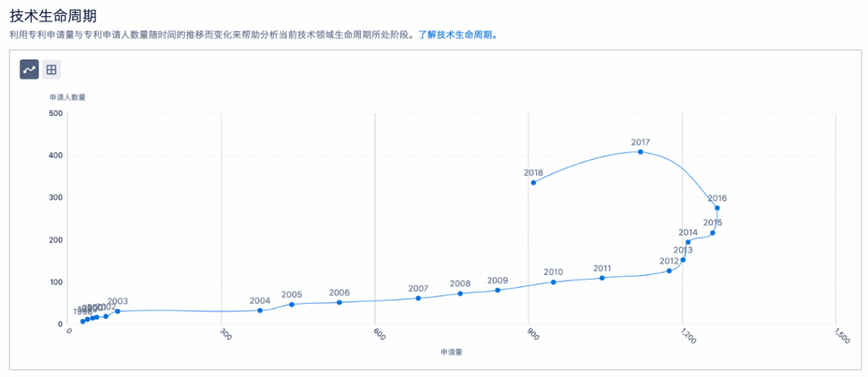Viewport: 868px width, 377px height.
Task: Open the 了解技术生命周期 link
Action: 457,35
